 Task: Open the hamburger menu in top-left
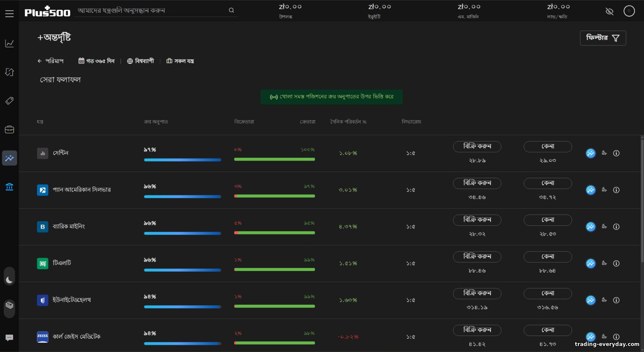[x=9, y=14]
